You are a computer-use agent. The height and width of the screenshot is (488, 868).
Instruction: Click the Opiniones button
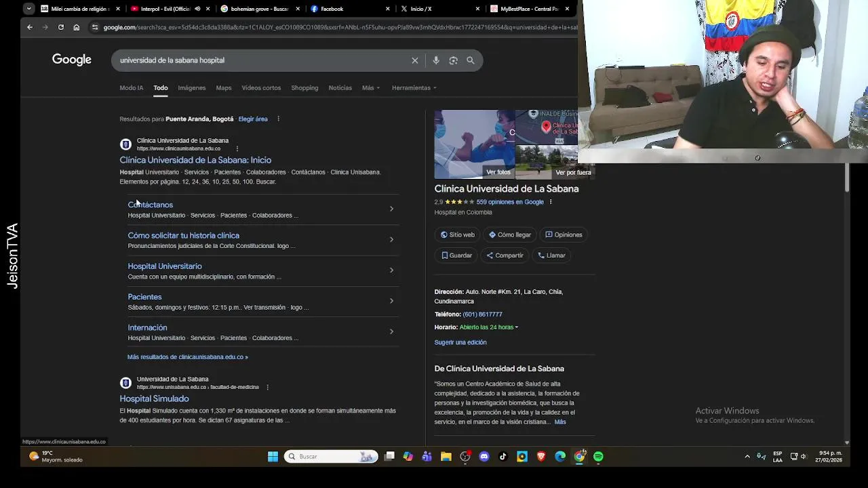click(x=564, y=235)
